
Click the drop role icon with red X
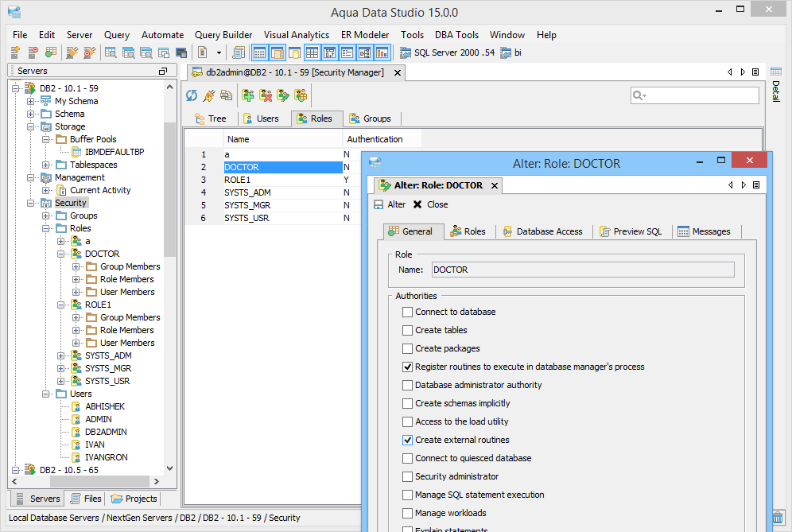pyautogui.click(x=265, y=95)
